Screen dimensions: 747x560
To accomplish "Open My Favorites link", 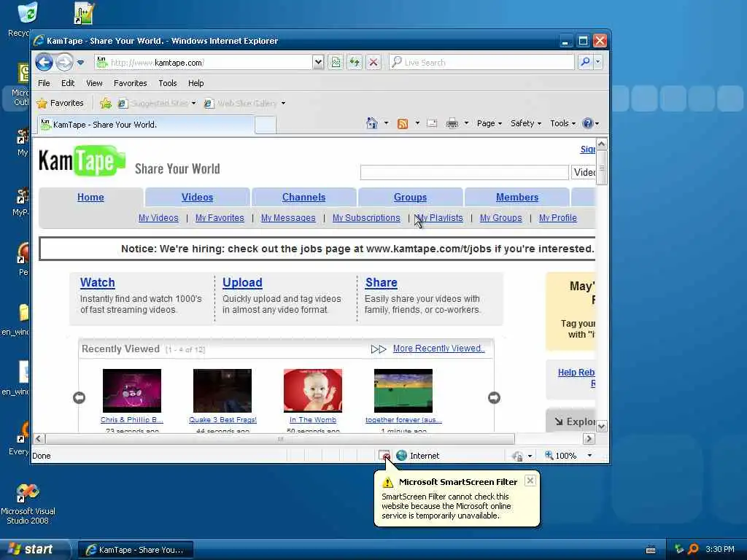I will coord(220,217).
